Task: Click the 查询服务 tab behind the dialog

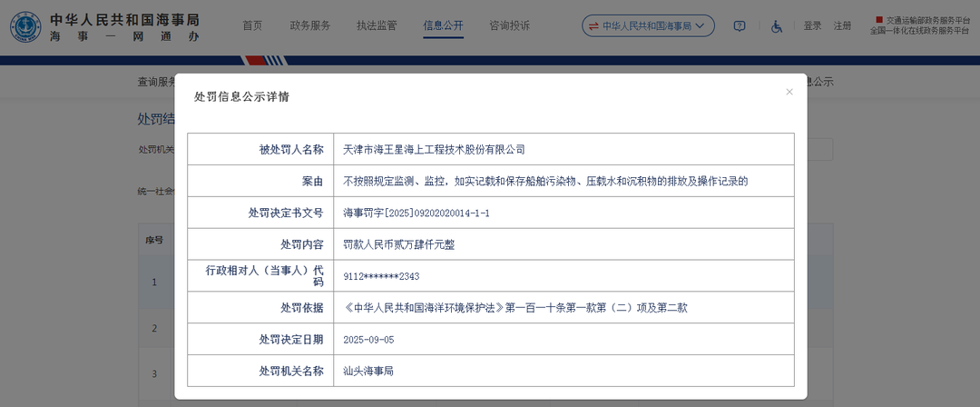Action: pyautogui.click(x=156, y=82)
